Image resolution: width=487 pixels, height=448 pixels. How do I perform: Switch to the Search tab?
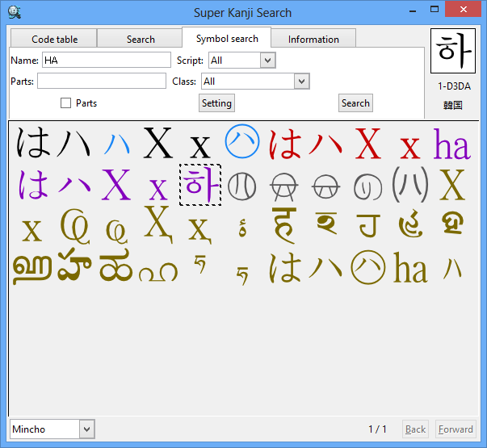141,39
